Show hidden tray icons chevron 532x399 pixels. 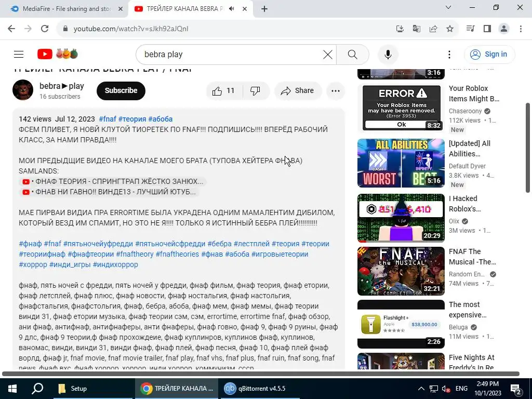point(421,389)
